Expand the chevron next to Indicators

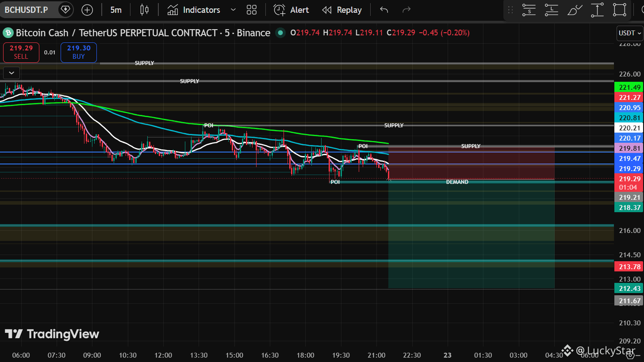tap(234, 10)
